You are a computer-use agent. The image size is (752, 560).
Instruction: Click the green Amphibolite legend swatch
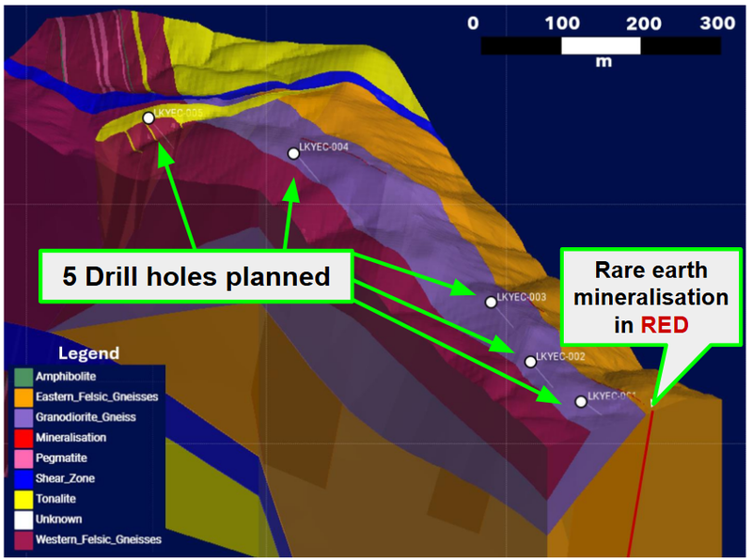(x=24, y=376)
